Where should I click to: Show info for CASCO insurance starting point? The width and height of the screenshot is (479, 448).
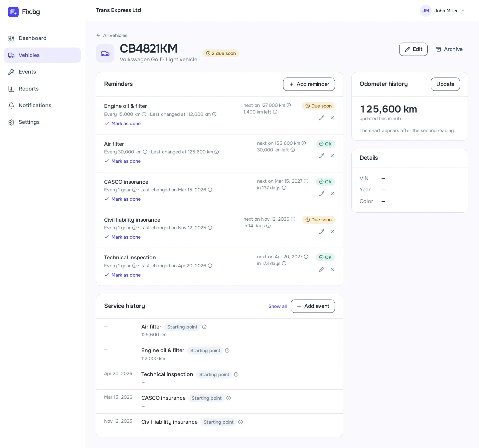pyautogui.click(x=229, y=398)
